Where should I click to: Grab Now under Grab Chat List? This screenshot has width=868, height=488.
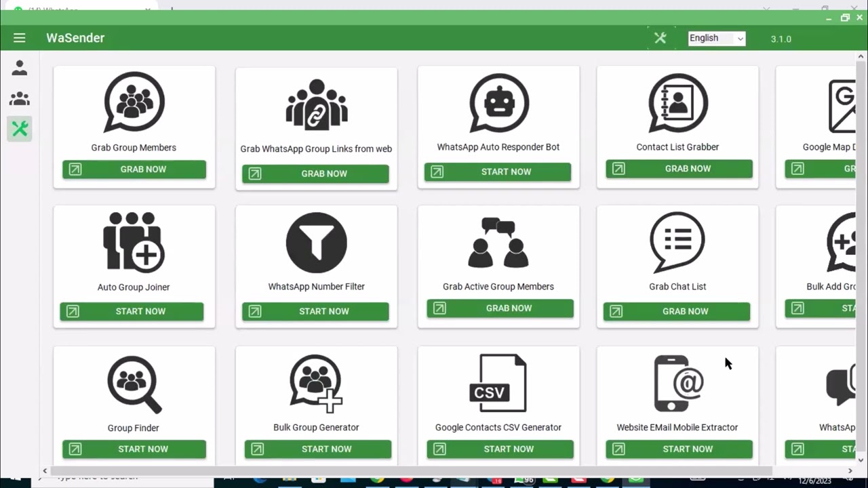point(677,311)
